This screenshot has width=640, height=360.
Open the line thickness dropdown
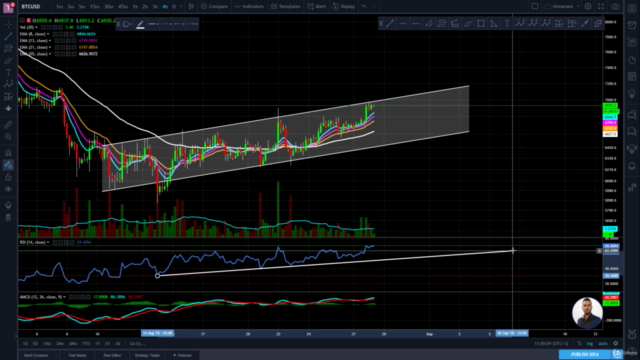coord(153,24)
